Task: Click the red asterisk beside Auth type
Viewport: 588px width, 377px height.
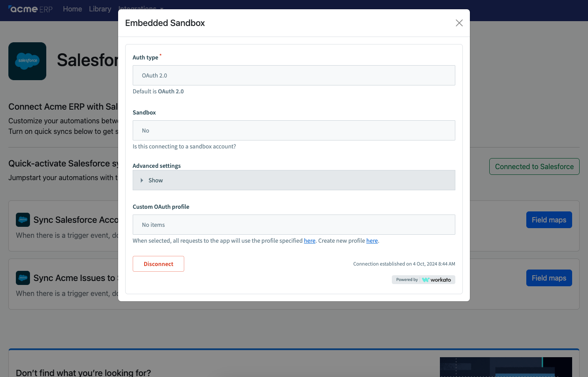Action: pos(160,55)
